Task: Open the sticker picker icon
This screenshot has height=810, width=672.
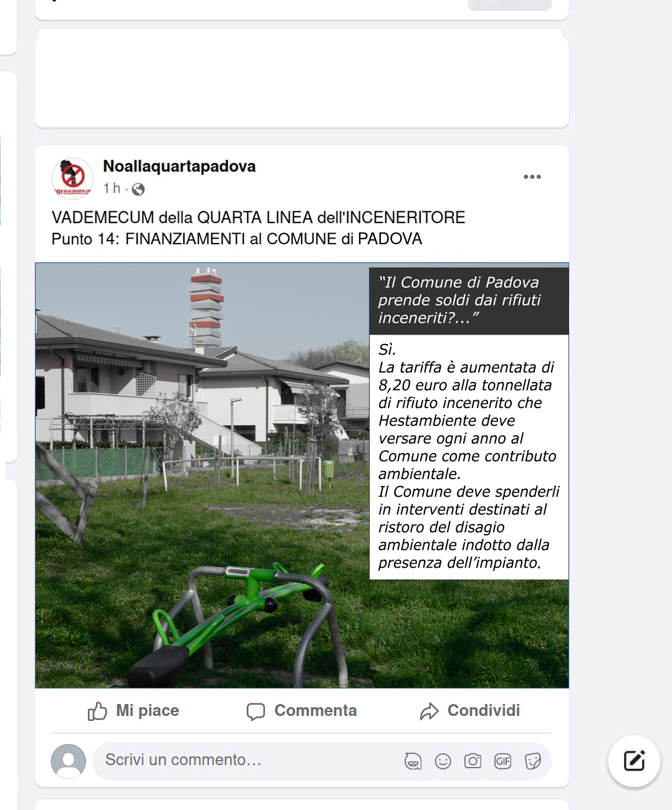Action: pos(532,761)
